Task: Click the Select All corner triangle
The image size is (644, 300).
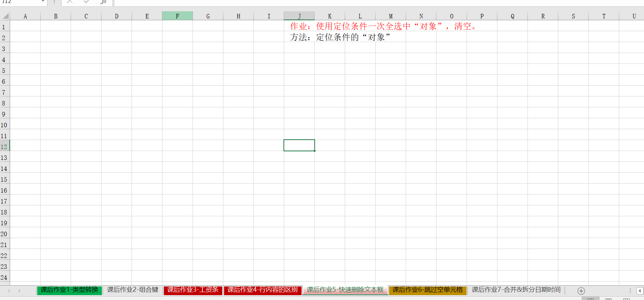Action: tap(5, 16)
